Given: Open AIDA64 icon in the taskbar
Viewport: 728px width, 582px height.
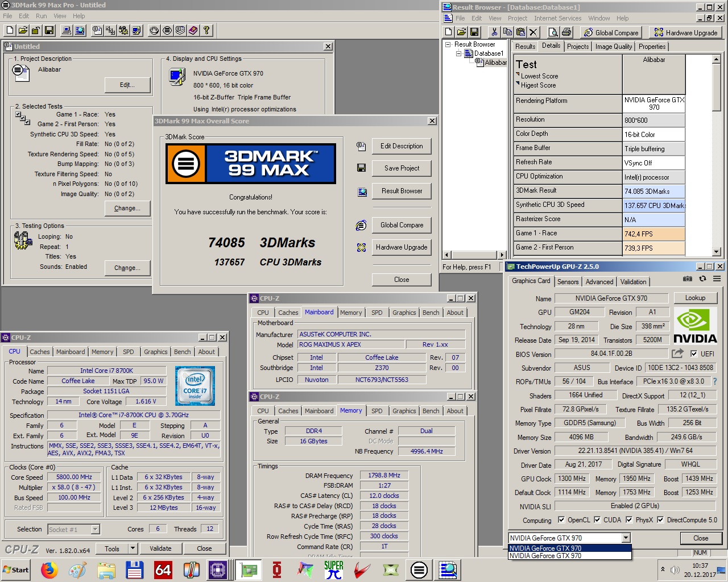Looking at the screenshot, I should tap(163, 569).
